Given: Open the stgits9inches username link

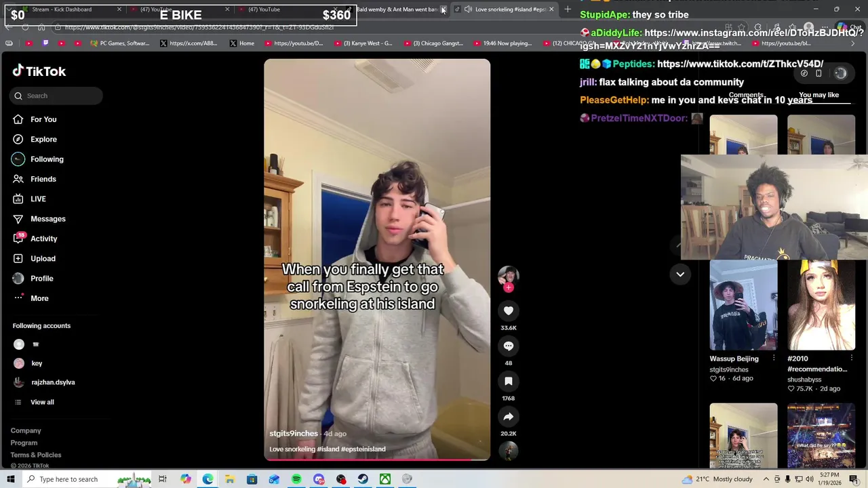Looking at the screenshot, I should (294, 434).
